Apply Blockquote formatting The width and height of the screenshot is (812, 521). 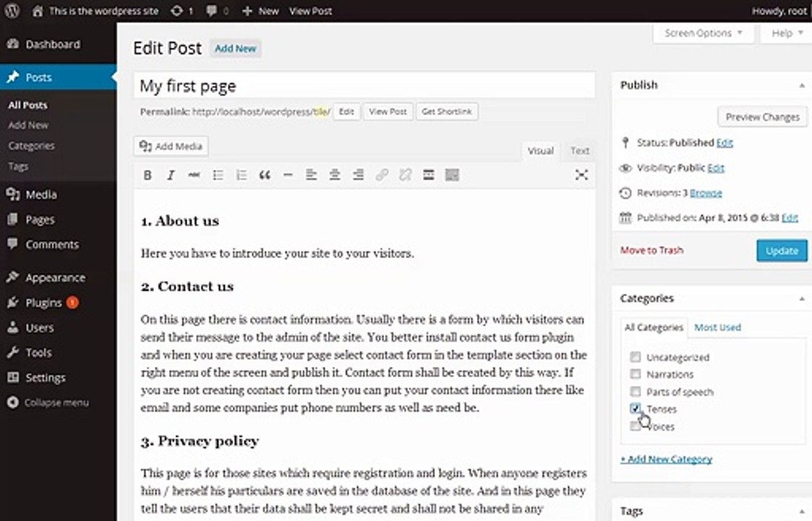[x=265, y=175]
